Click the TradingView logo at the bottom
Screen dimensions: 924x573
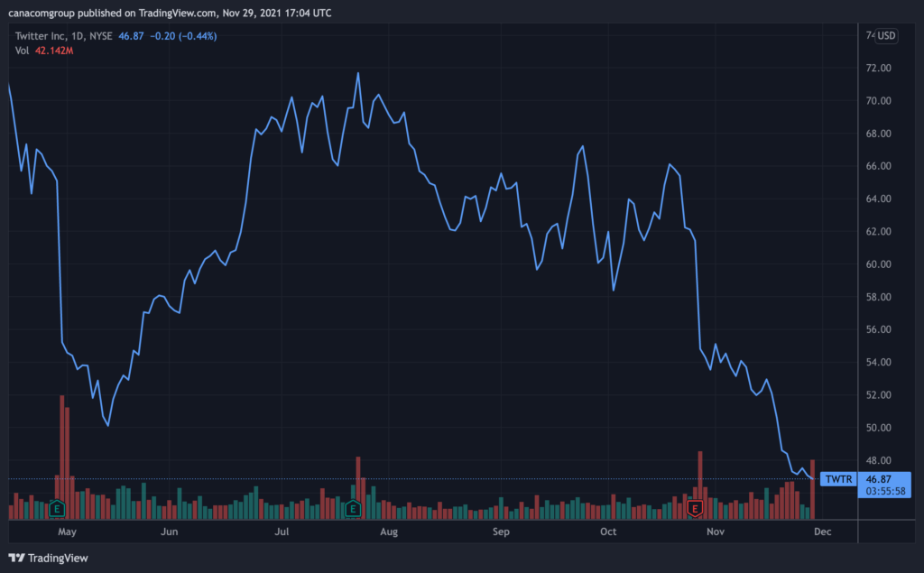[x=49, y=558]
